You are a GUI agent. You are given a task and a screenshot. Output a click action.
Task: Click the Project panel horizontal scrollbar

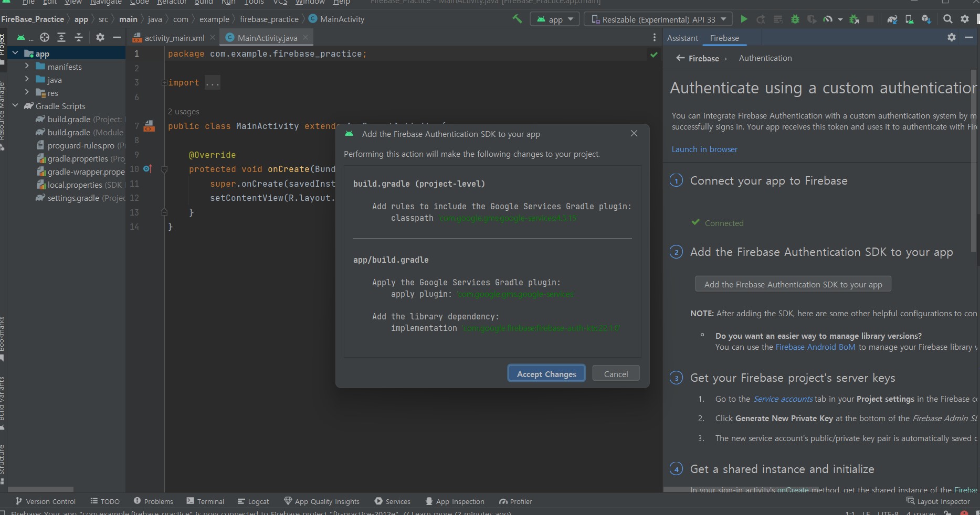tap(41, 489)
